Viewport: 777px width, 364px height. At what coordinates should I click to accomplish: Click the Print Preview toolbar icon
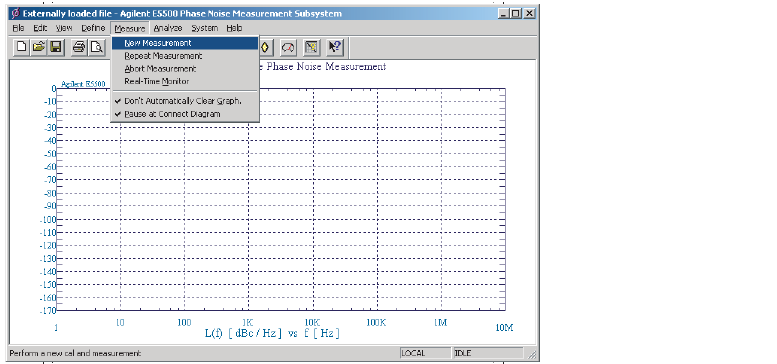pos(97,48)
